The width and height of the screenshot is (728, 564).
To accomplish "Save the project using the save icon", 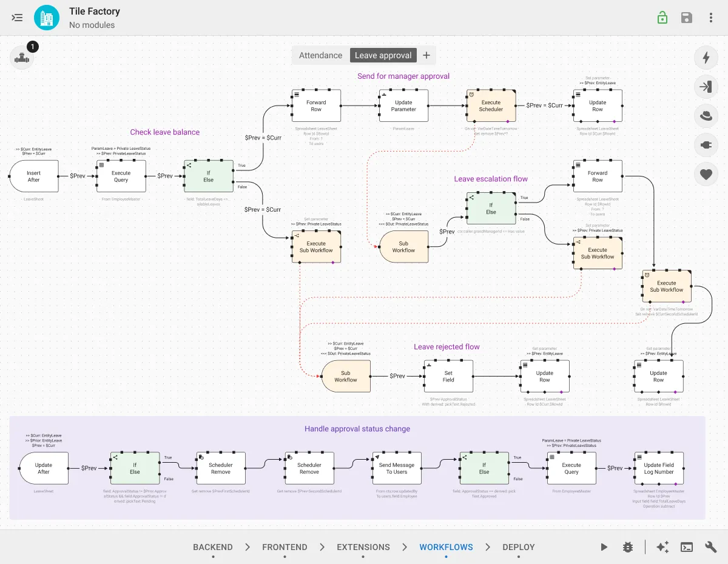I will pyautogui.click(x=687, y=17).
